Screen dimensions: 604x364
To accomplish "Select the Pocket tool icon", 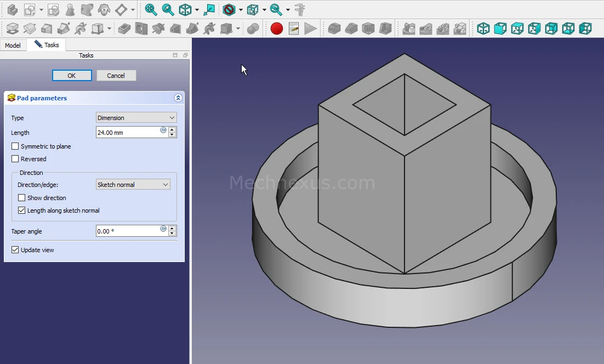I will pyautogui.click(x=124, y=29).
